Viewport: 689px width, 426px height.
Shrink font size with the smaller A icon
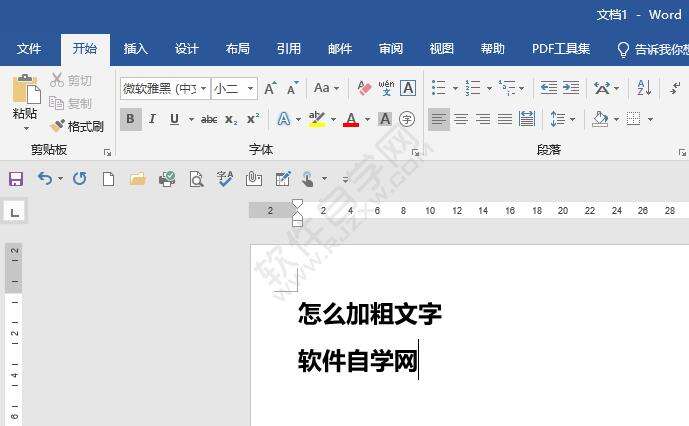pos(292,88)
